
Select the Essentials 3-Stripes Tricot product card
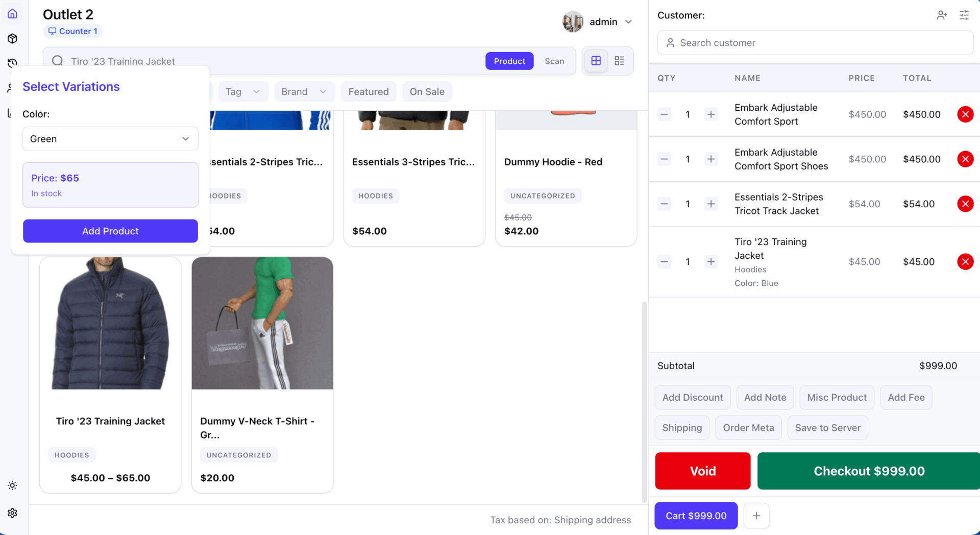tap(414, 179)
